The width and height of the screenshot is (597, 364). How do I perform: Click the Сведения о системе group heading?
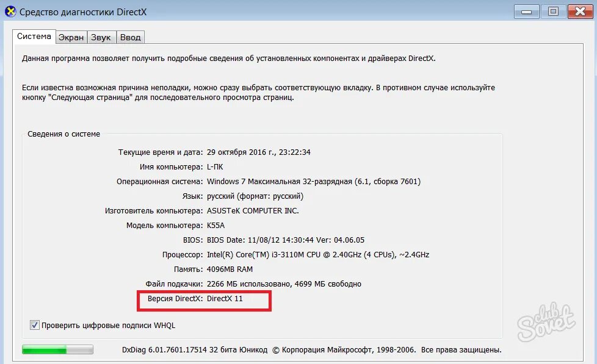64,134
